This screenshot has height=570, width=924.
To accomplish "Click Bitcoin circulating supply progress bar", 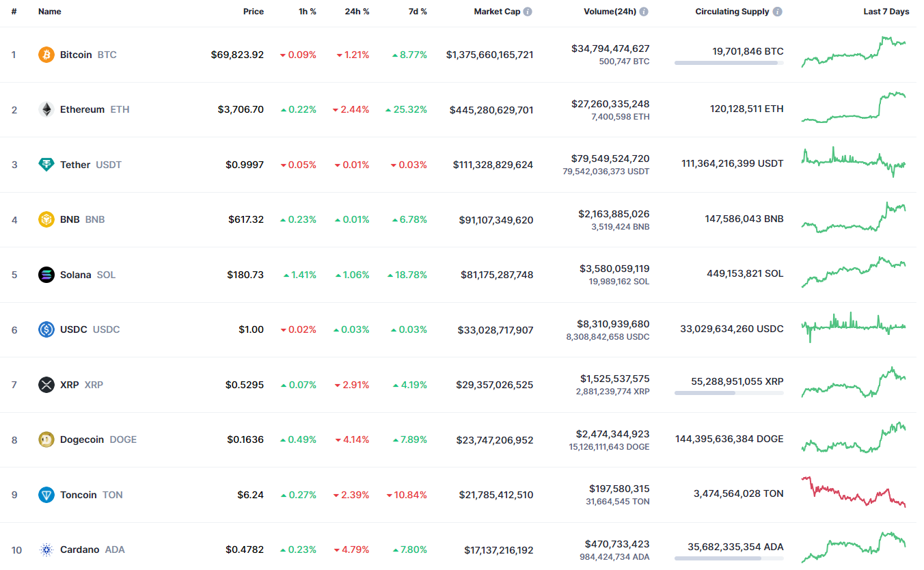I will point(729,63).
